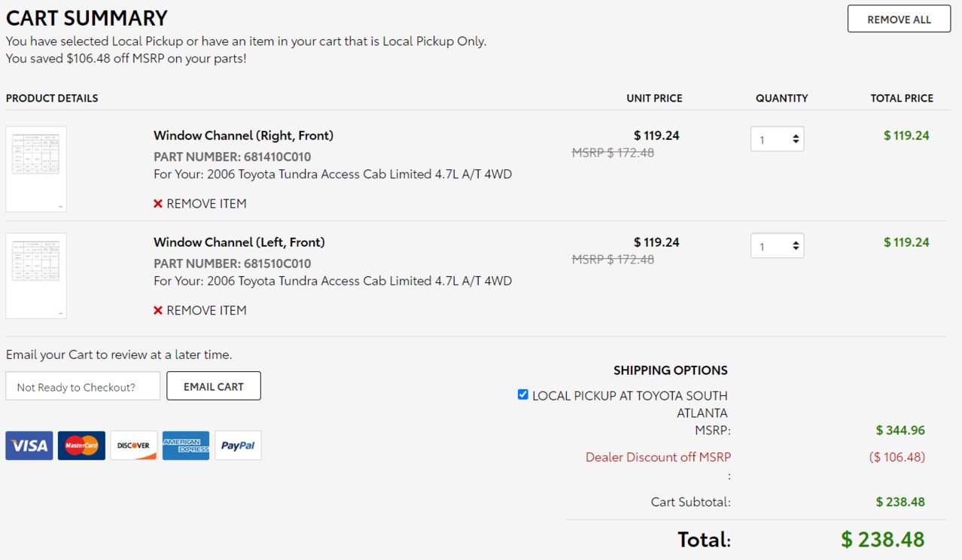Click red X for Right Front window channel

click(x=158, y=204)
